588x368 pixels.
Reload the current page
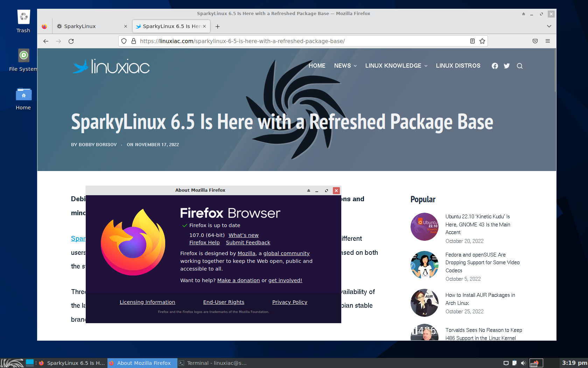[71, 41]
